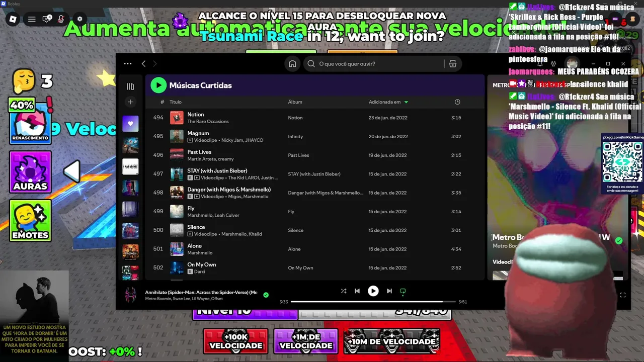The width and height of the screenshot is (644, 362).
Task: Open Metro Boomin artist in player bar
Action: tap(158, 299)
